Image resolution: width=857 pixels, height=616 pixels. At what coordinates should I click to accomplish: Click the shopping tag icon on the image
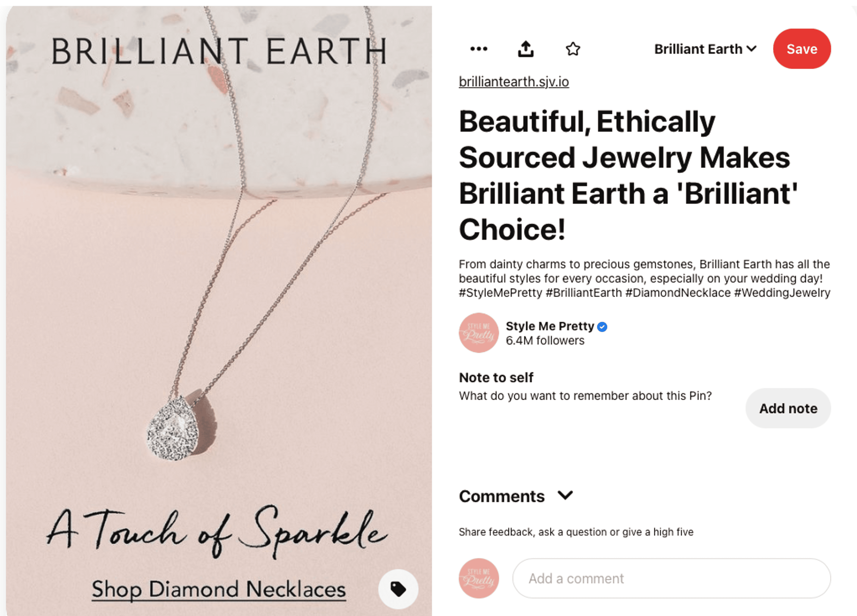[x=398, y=589]
